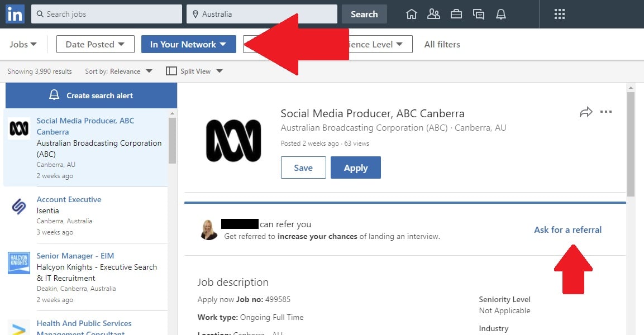The height and width of the screenshot is (335, 644).
Task: Click Create search alert
Action: coord(91,95)
